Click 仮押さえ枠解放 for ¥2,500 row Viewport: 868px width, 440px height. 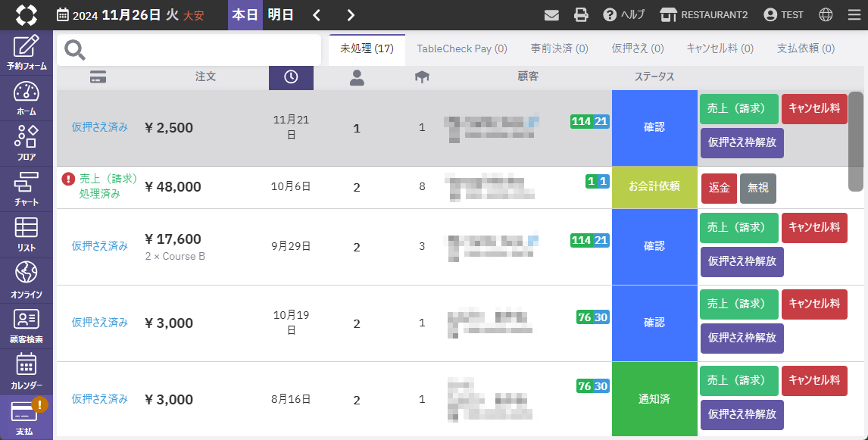742,143
